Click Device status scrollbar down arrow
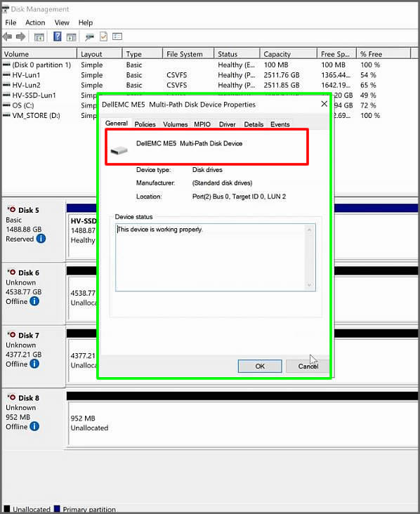Viewport: 420px width, 514px height. coord(309,285)
